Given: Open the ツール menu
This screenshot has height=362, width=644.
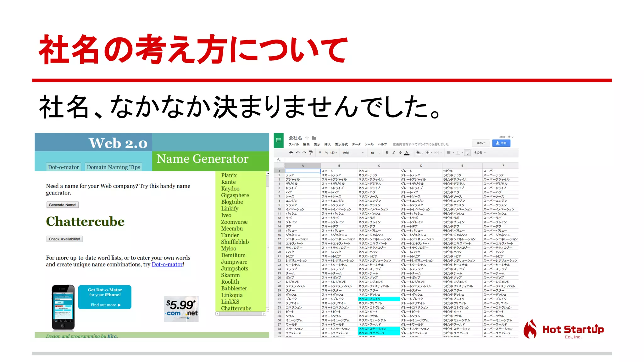Looking at the screenshot, I should (369, 145).
